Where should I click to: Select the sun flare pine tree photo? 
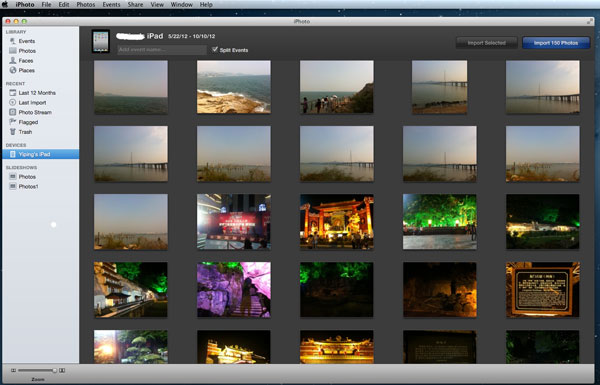click(131, 347)
